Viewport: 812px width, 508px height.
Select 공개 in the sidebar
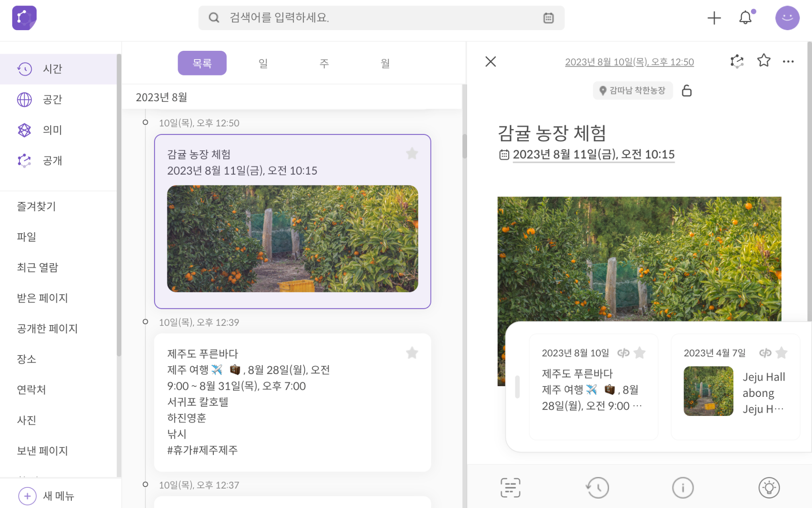coord(58,160)
